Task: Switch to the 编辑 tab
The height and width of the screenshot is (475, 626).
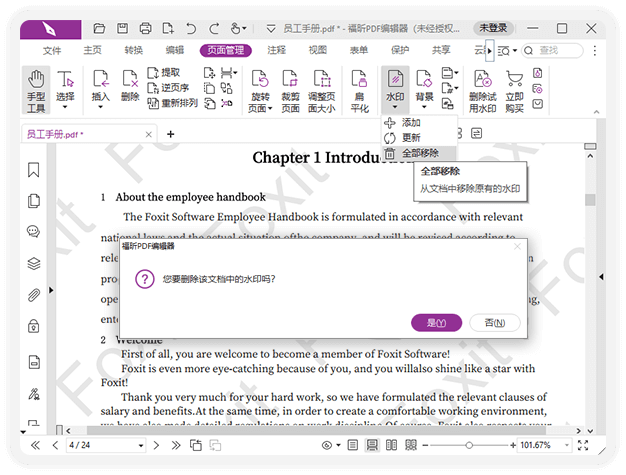Action: pyautogui.click(x=175, y=50)
